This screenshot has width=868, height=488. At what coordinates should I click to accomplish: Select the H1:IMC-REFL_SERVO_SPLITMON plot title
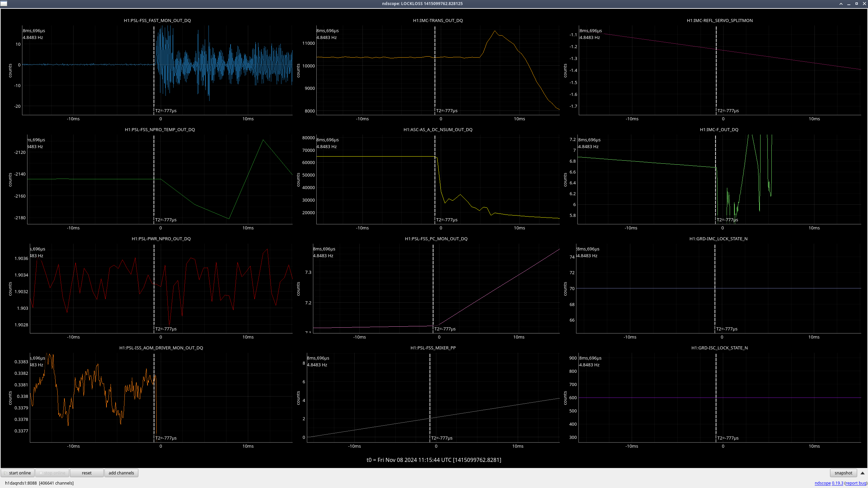click(x=719, y=20)
